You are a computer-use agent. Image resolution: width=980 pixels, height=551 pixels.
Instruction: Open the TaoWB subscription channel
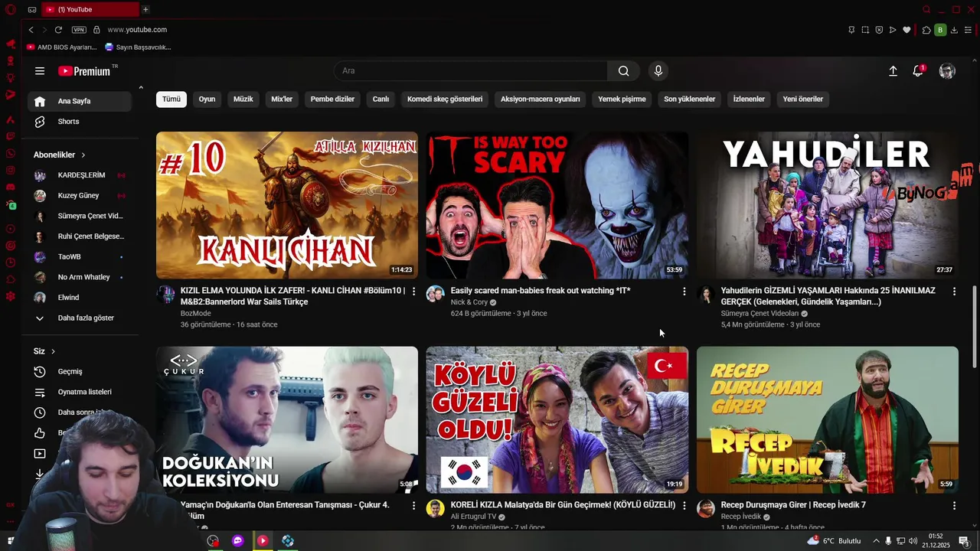tap(80, 257)
